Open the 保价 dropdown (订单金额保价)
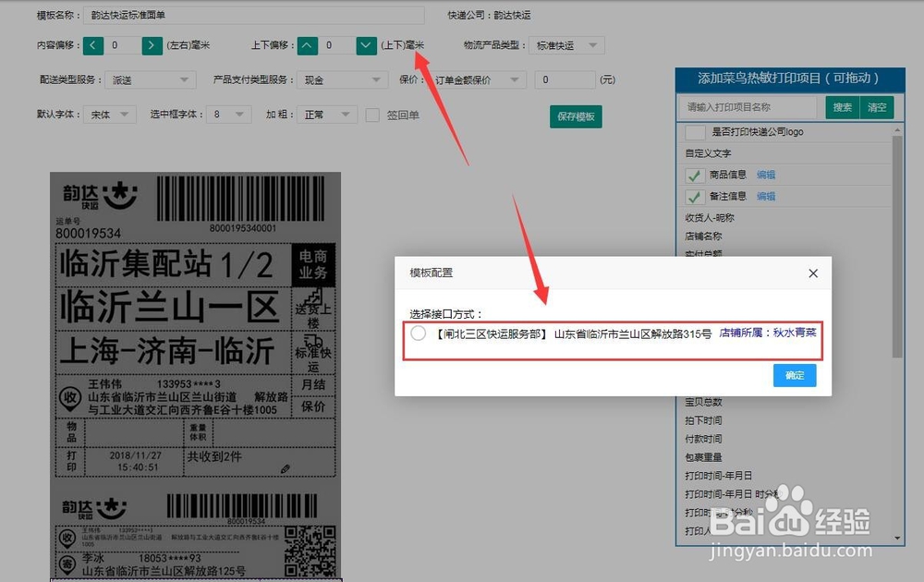Screen dimensions: 924x582 point(477,80)
